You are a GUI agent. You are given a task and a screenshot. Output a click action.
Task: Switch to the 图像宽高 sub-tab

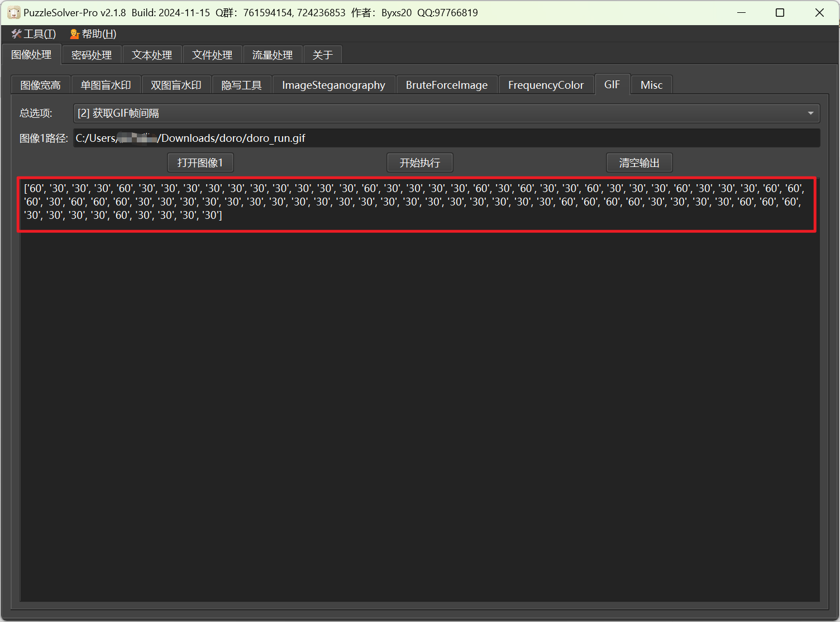[40, 85]
